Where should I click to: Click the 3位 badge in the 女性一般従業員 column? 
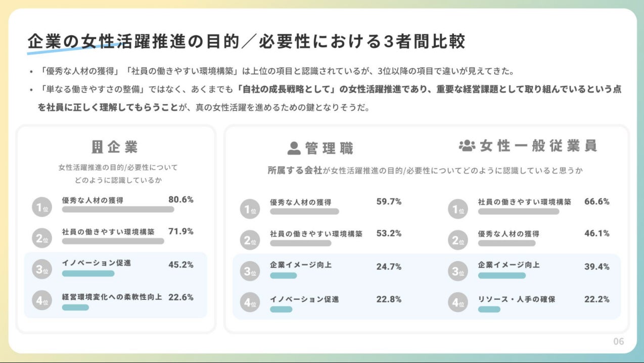(457, 271)
